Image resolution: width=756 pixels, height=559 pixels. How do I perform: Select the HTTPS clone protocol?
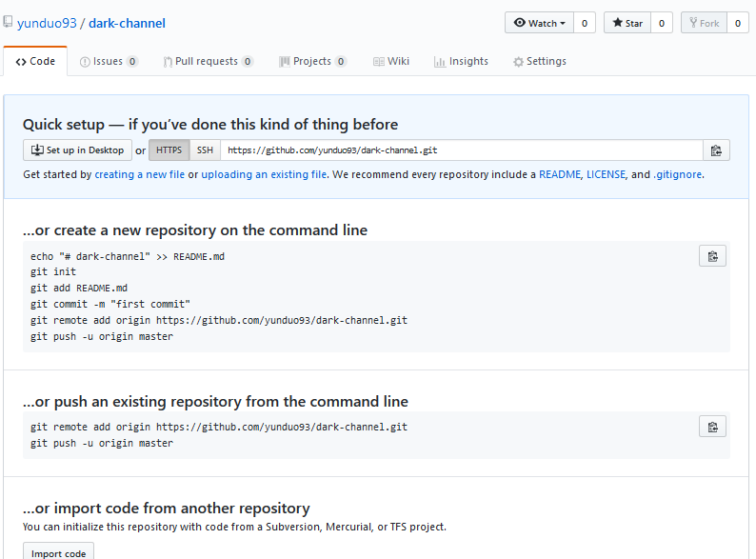169,150
